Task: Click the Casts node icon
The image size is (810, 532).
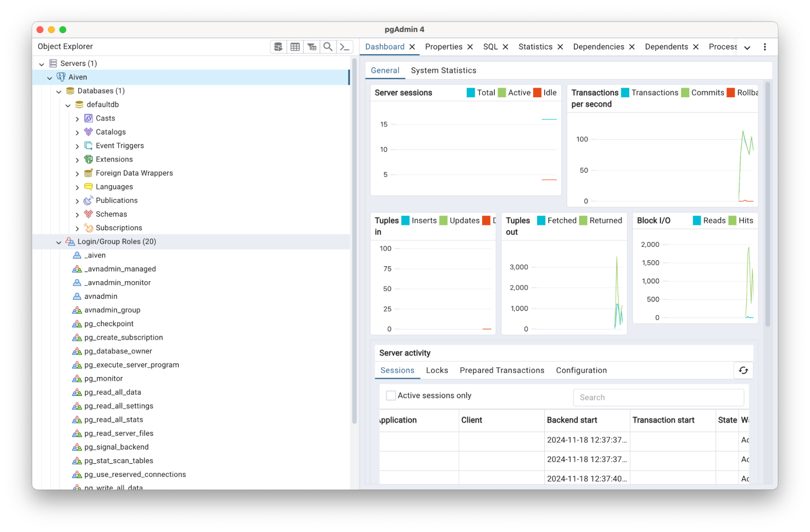Action: pyautogui.click(x=88, y=118)
